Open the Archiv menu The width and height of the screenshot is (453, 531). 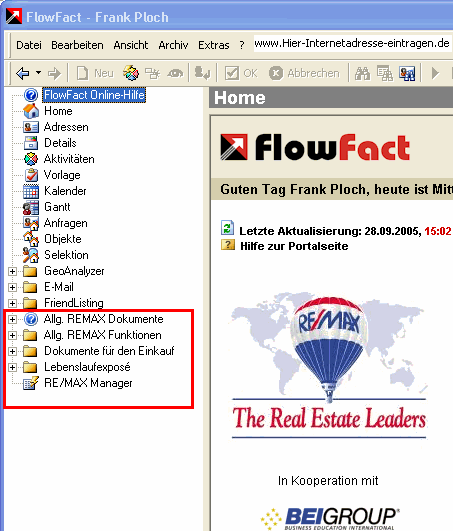point(173,45)
